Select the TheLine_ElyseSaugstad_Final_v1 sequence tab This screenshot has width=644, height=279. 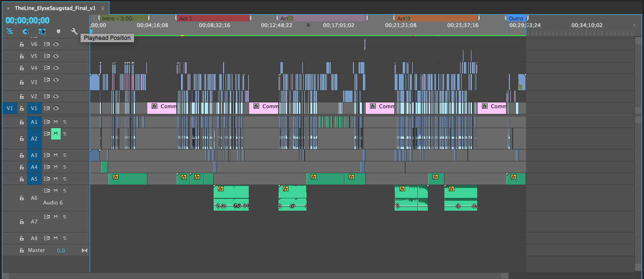[54, 8]
